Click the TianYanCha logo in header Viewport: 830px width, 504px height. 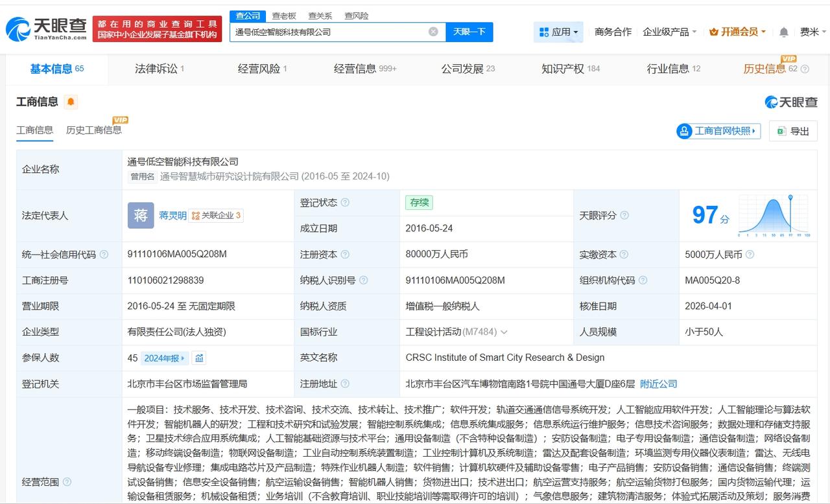coord(46,29)
